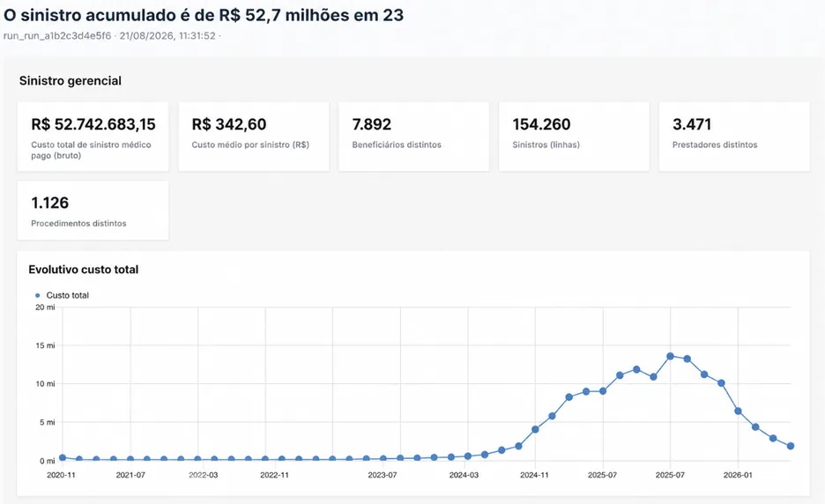Click the 2021-07 x-axis label
The height and width of the screenshot is (504, 825).
click(130, 475)
